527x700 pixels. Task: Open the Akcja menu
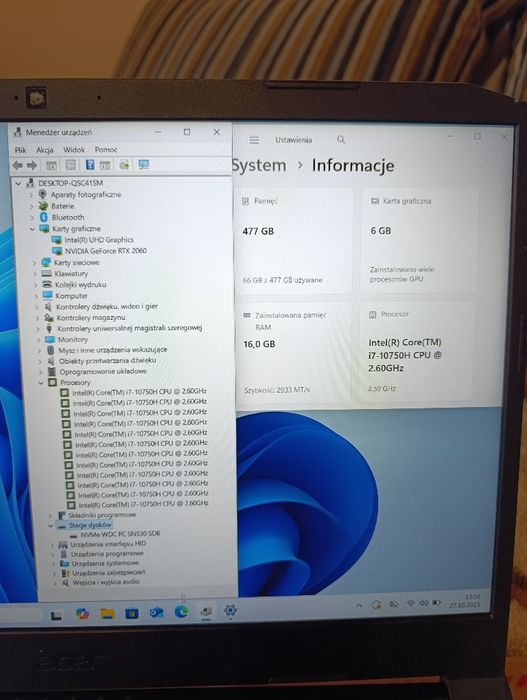45,150
